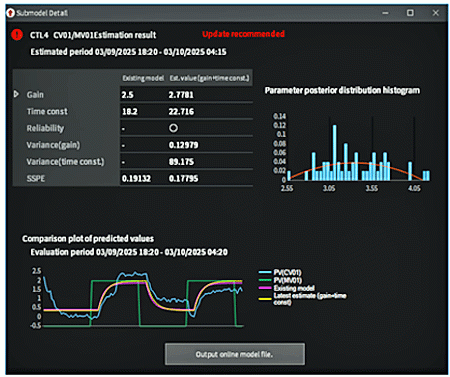
Task: Expand the Gain row arrow
Action: click(16, 94)
